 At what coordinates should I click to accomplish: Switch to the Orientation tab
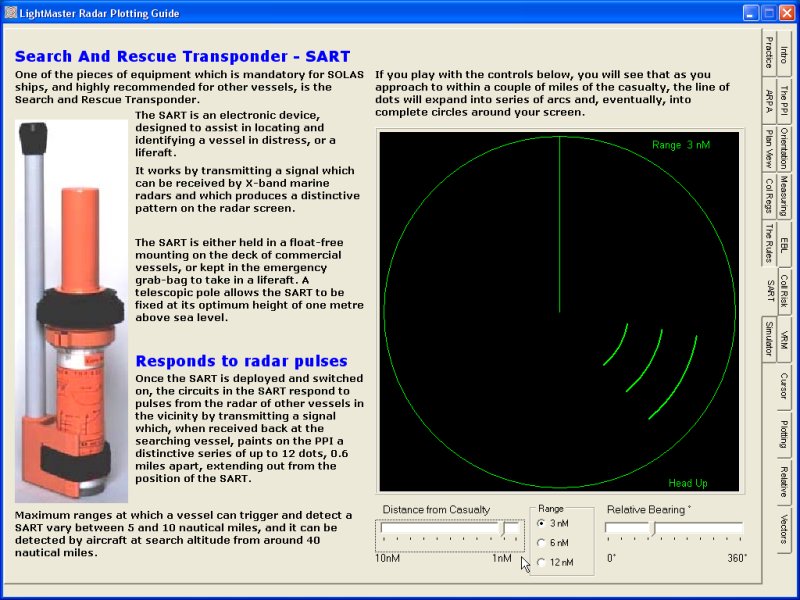786,147
